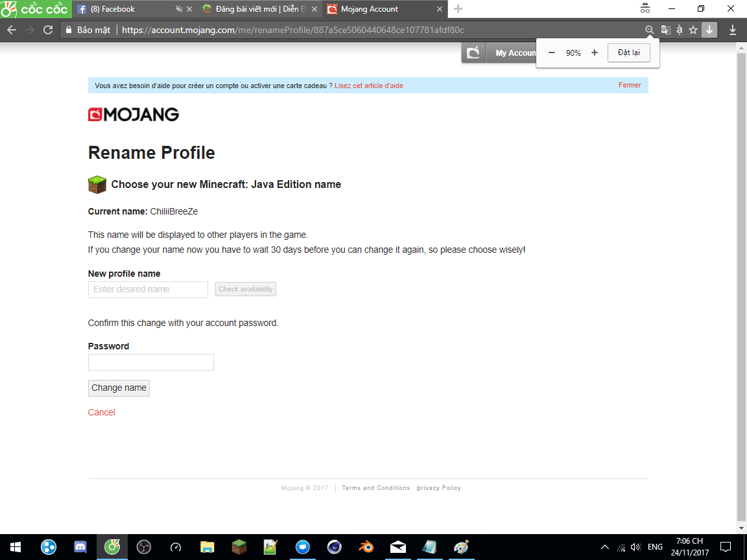Focus the Password input field
The height and width of the screenshot is (560, 747).
click(x=151, y=362)
